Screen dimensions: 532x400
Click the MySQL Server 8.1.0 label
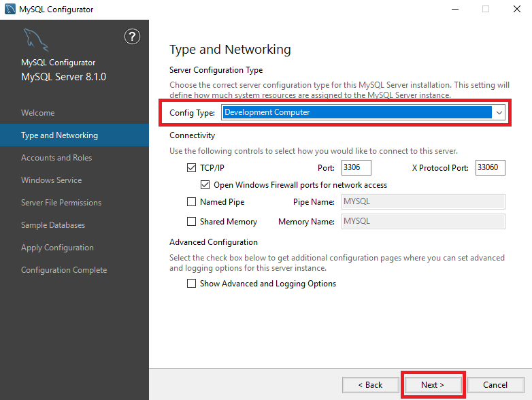click(63, 77)
